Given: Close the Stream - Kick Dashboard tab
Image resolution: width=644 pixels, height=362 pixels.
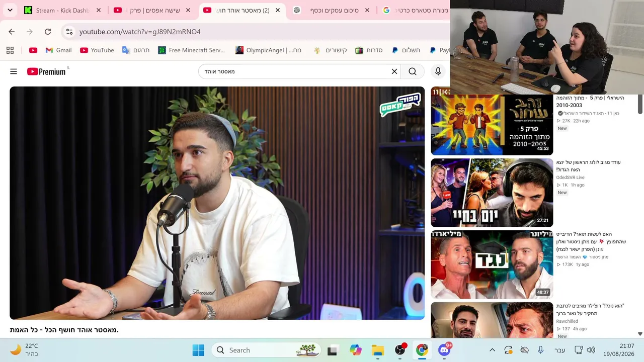Looking at the screenshot, I should [x=99, y=10].
